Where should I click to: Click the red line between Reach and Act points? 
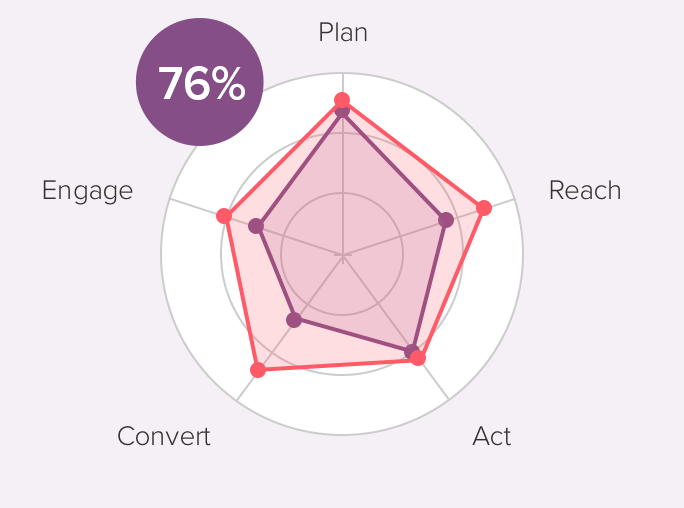coord(452,282)
